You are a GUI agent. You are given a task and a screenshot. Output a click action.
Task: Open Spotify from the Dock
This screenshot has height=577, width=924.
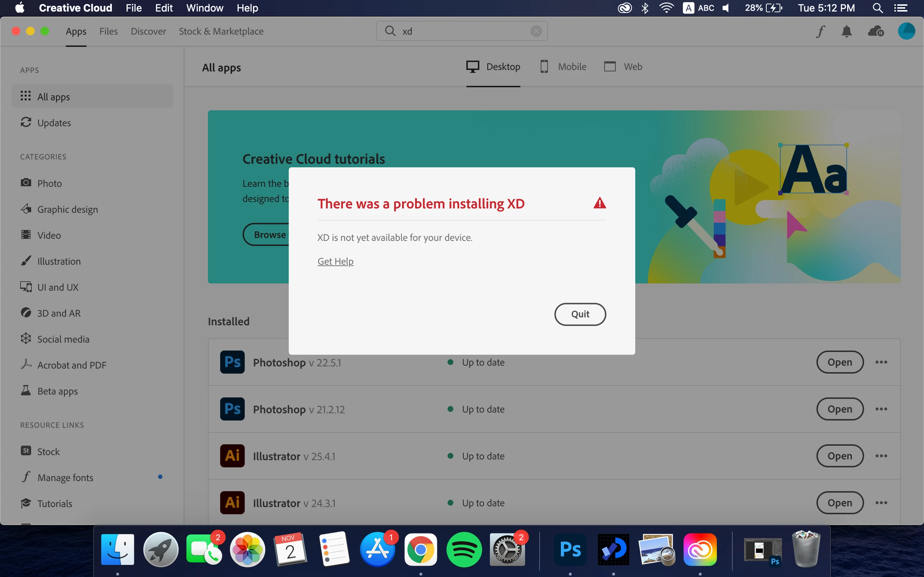pyautogui.click(x=464, y=550)
